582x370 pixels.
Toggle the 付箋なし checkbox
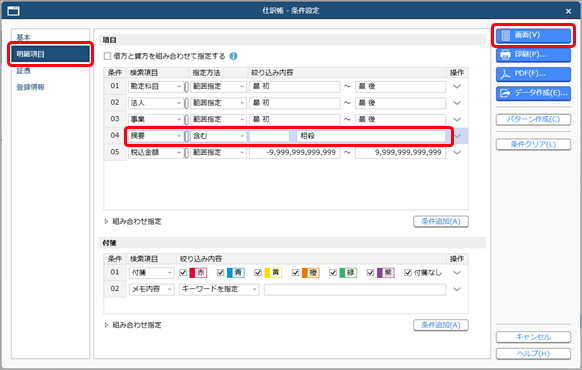pyautogui.click(x=408, y=273)
